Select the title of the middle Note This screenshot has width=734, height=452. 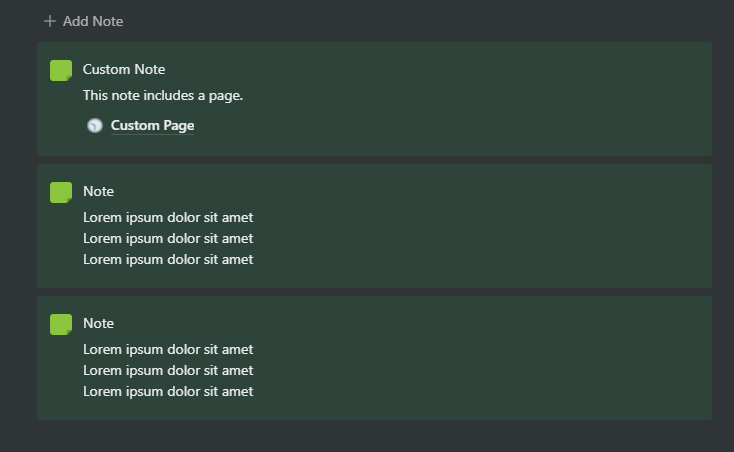(98, 191)
